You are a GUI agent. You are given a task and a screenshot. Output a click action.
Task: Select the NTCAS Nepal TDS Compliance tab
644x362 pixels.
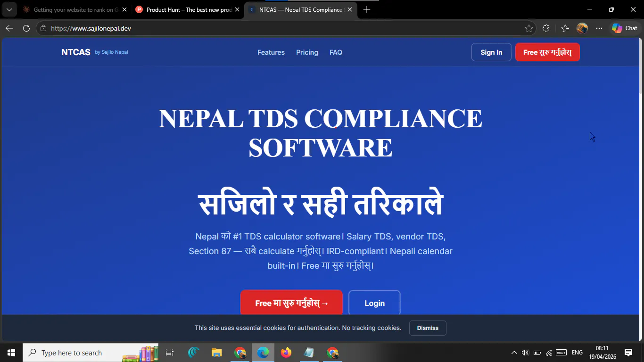point(301,9)
